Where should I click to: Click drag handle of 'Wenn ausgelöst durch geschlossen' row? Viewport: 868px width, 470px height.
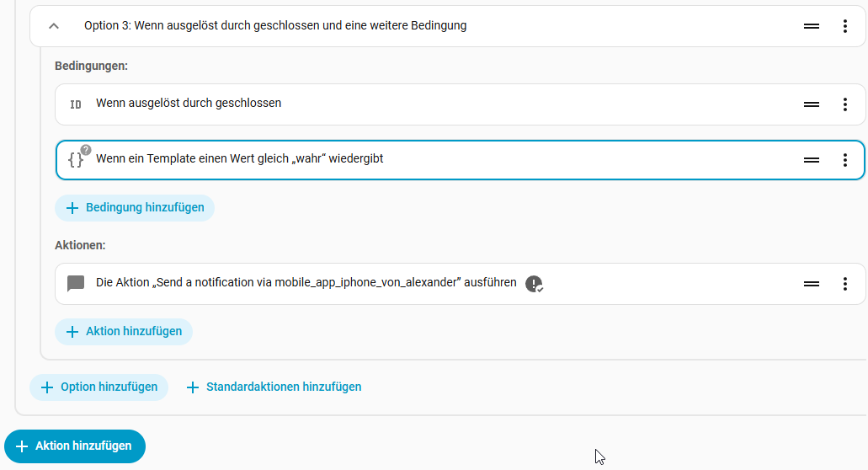tap(812, 104)
